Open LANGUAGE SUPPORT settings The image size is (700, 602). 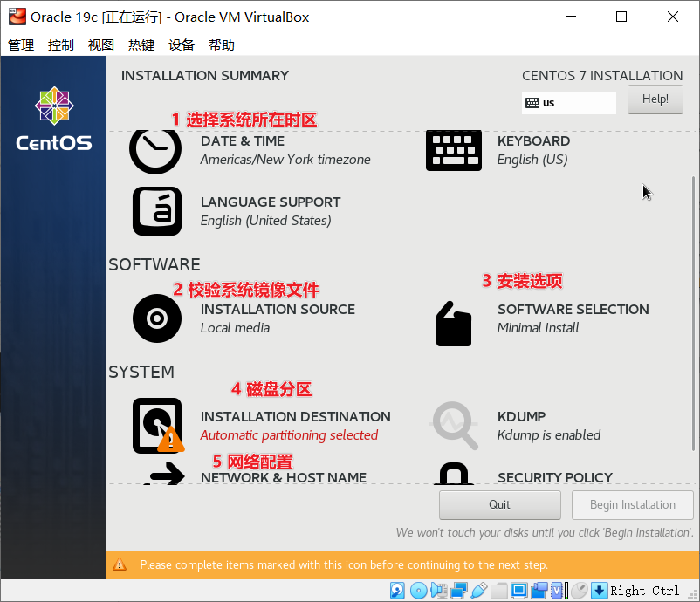(270, 202)
